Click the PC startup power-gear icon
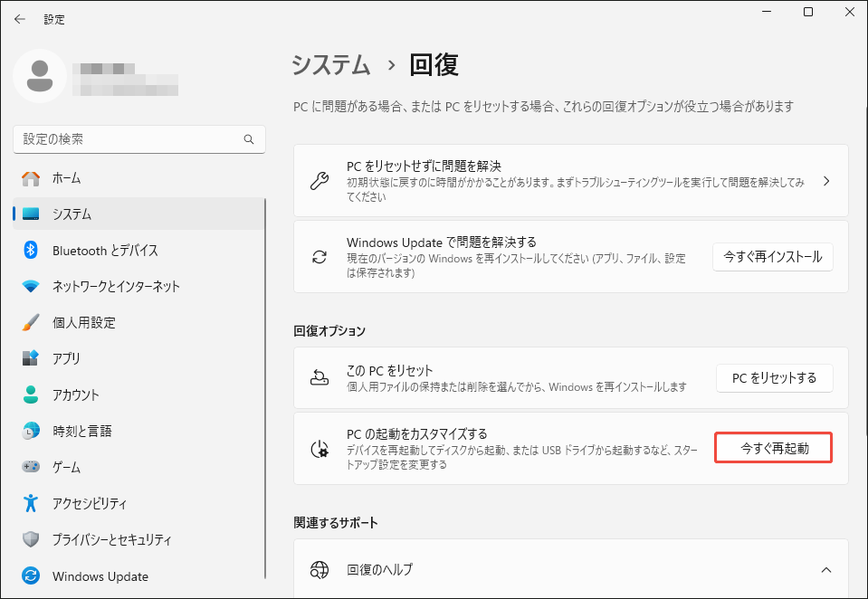 click(x=320, y=449)
